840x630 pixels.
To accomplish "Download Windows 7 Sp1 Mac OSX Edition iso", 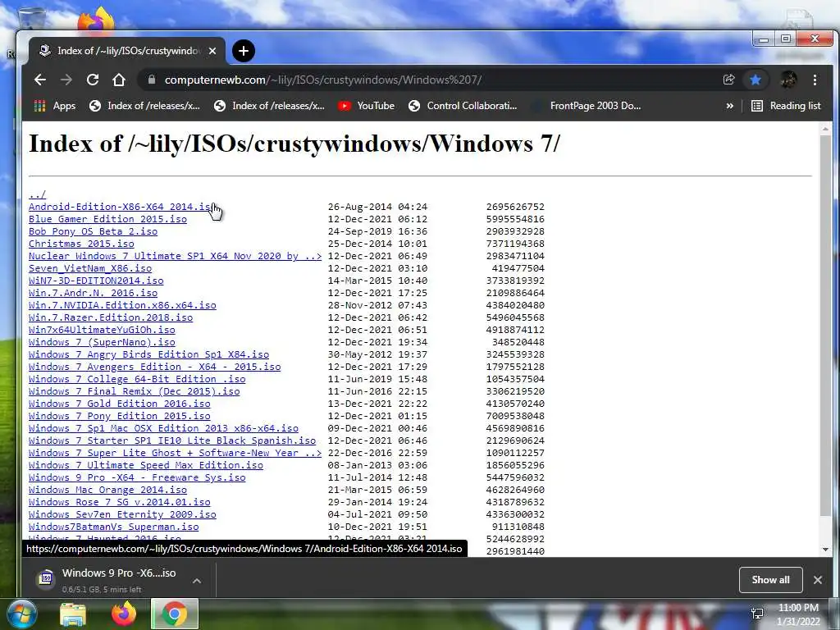I will pyautogui.click(x=163, y=428).
